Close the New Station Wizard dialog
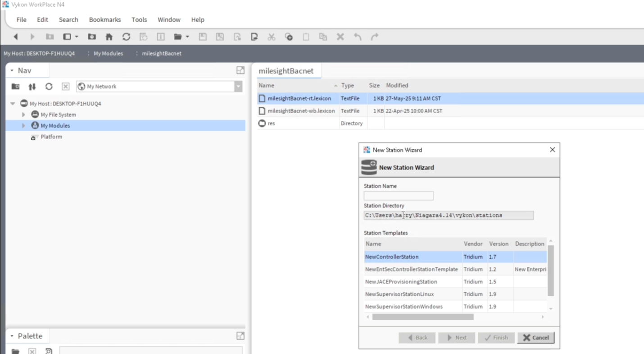The width and height of the screenshot is (644, 354). point(553,150)
